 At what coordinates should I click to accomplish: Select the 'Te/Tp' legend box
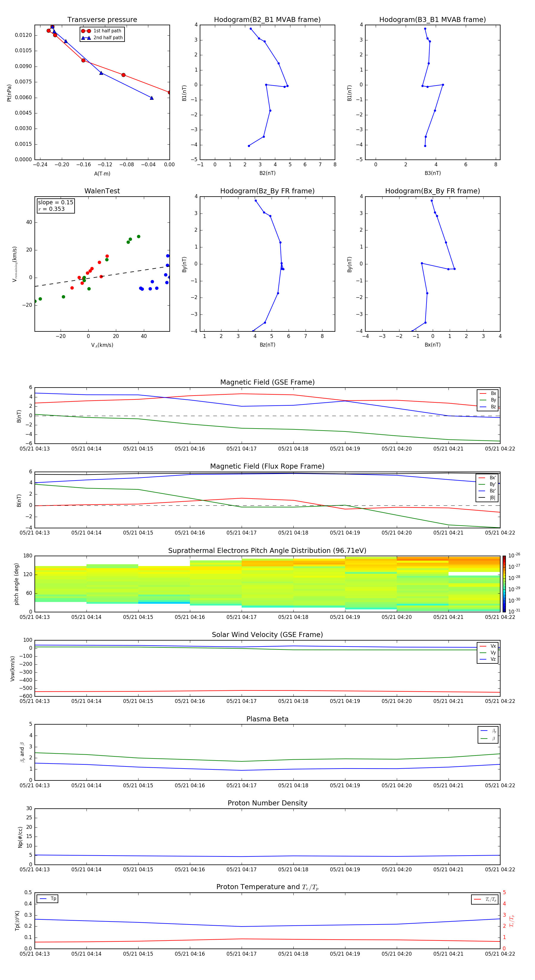[x=484, y=899]
